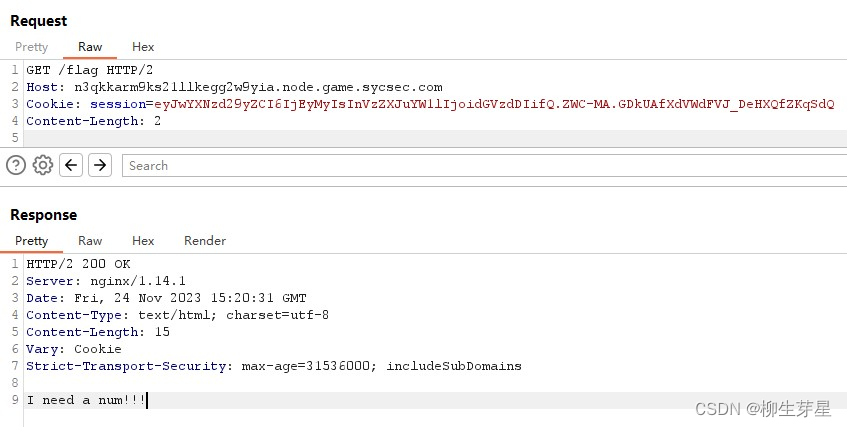Viewport: 847px width, 427px height.
Task: Select the Request Raw tab
Action: 90,47
